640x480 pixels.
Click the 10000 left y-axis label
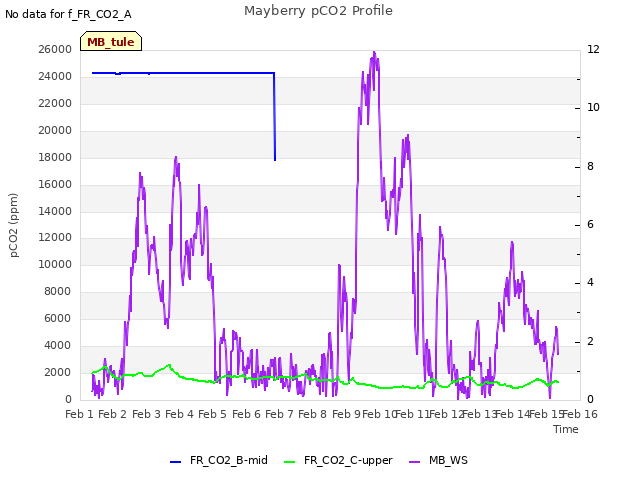tap(55, 264)
